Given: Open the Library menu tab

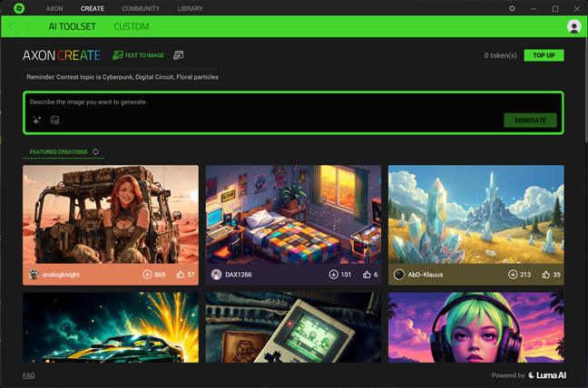Looking at the screenshot, I should (x=191, y=8).
